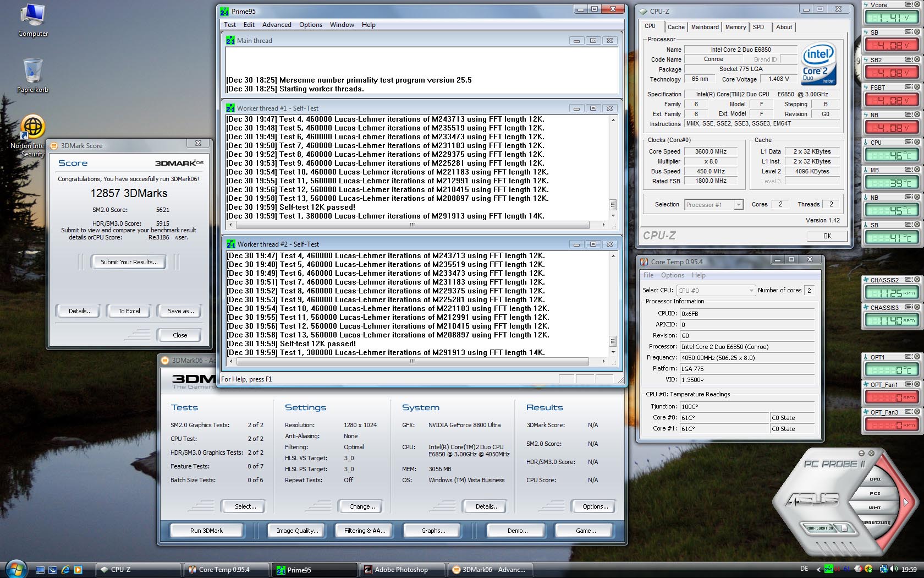Click Details button in 3DMark Score
This screenshot has width=924, height=578.
tap(80, 311)
